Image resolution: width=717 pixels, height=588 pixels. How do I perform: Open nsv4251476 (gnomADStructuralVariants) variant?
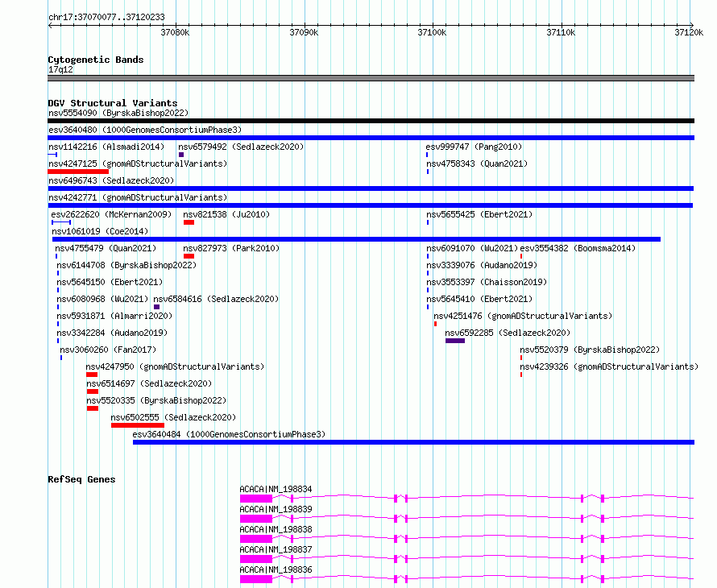(523, 316)
